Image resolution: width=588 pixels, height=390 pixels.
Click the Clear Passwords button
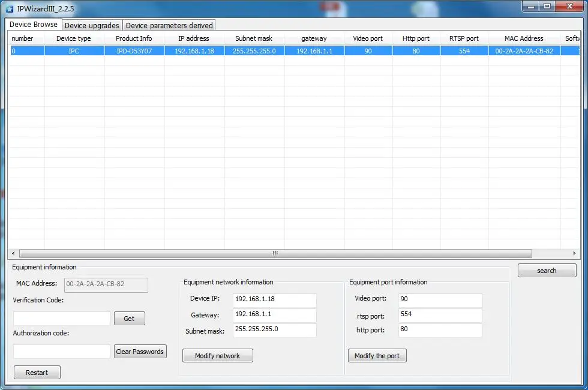140,352
